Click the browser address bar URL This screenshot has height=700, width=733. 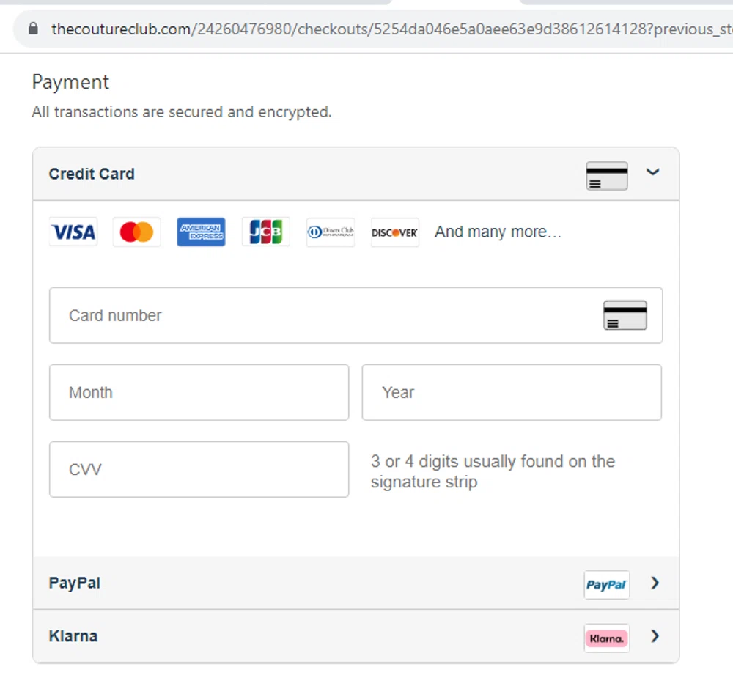coord(293,29)
